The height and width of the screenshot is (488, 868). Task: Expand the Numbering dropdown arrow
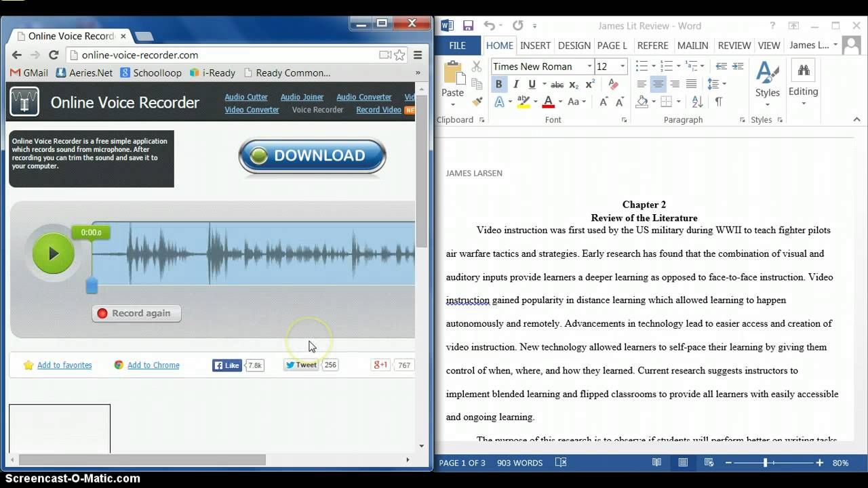[x=677, y=66]
